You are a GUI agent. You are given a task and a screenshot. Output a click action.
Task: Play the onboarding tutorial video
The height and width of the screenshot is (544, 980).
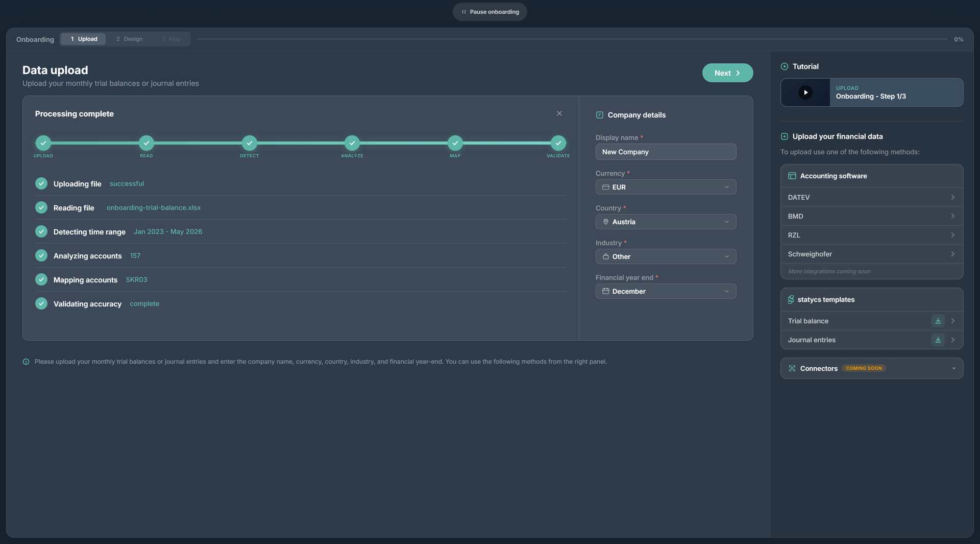pyautogui.click(x=805, y=92)
